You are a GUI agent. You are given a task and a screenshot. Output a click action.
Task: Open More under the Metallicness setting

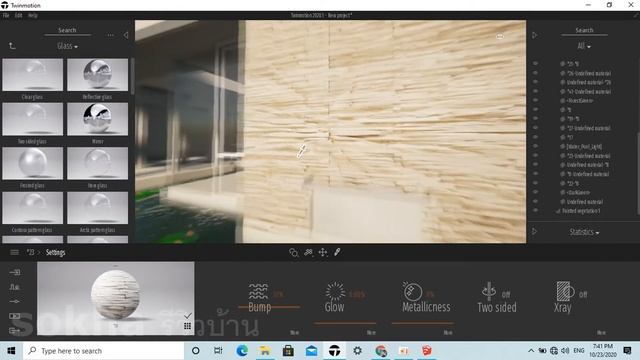click(x=448, y=333)
